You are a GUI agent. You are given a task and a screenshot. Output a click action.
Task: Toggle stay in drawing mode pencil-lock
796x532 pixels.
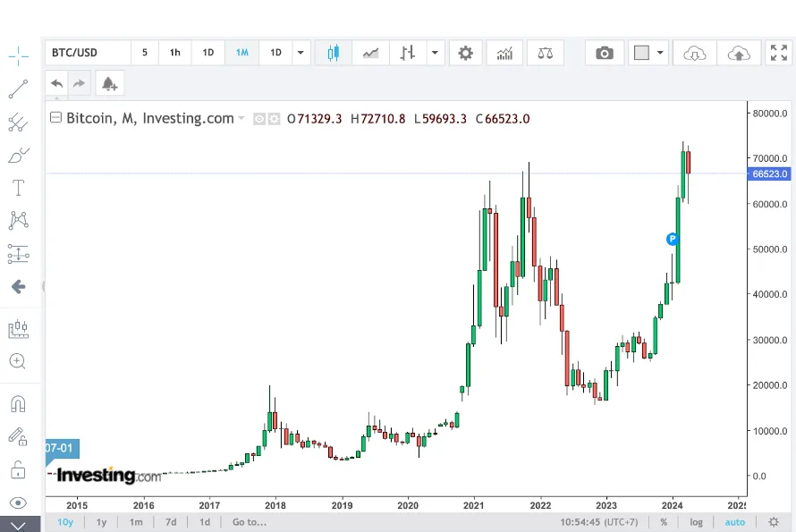(x=18, y=436)
